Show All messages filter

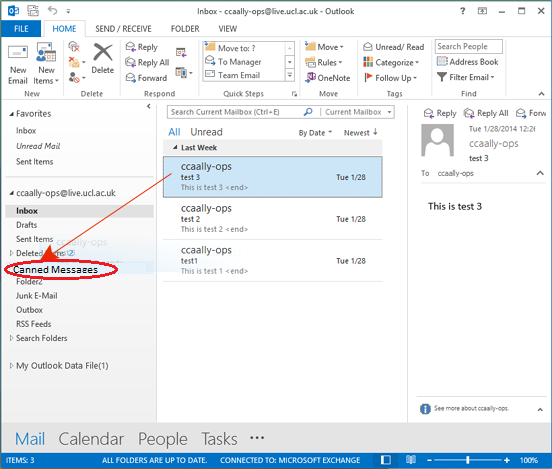coord(174,132)
